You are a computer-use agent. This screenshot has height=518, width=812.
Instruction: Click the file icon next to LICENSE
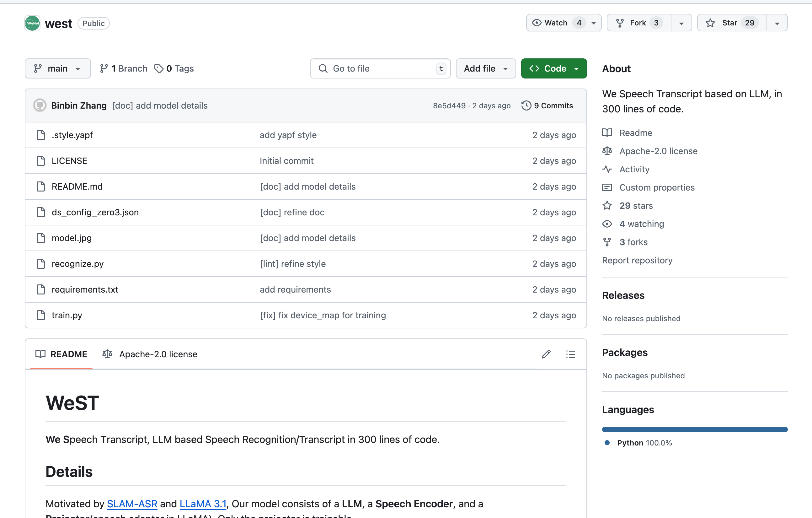[41, 161]
